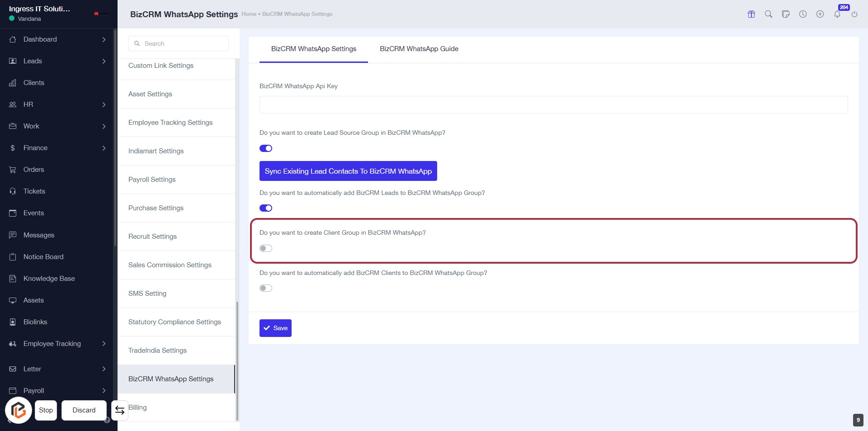The width and height of the screenshot is (868, 431).
Task: Click the gift icon in top header
Action: (x=751, y=14)
